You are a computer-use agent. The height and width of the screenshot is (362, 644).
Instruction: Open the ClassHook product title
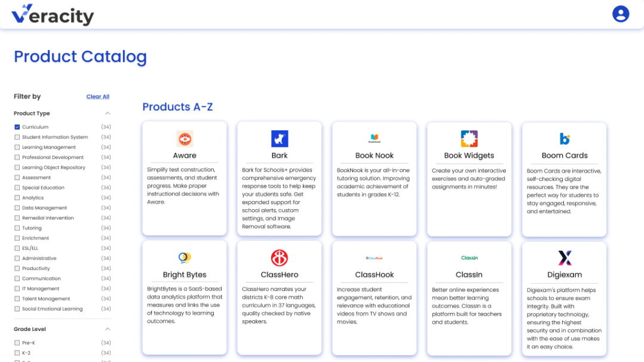[374, 274]
